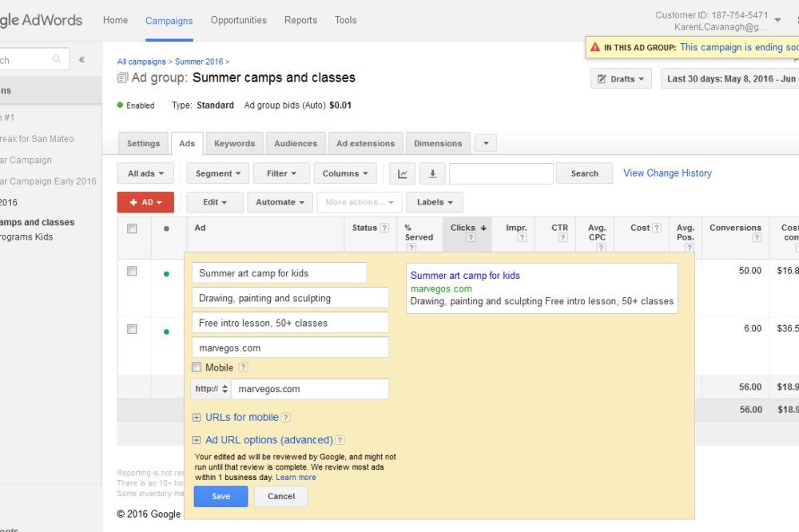Screen dimensions: 799x532
Task: Click green status dot in 6.00 conversions row
Action: point(166,332)
